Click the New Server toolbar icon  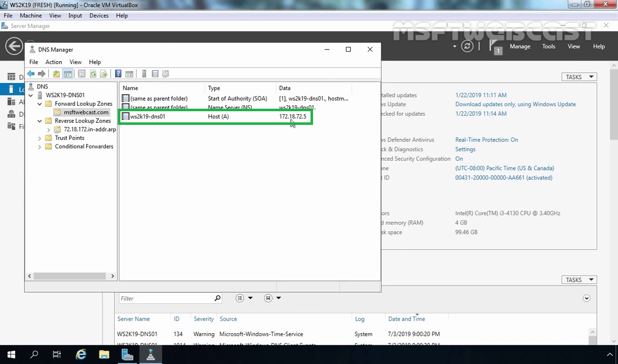click(144, 74)
